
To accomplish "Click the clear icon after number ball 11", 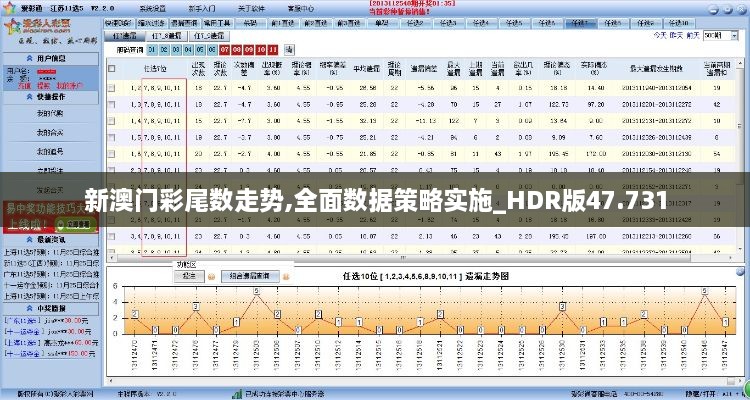I will point(289,49).
